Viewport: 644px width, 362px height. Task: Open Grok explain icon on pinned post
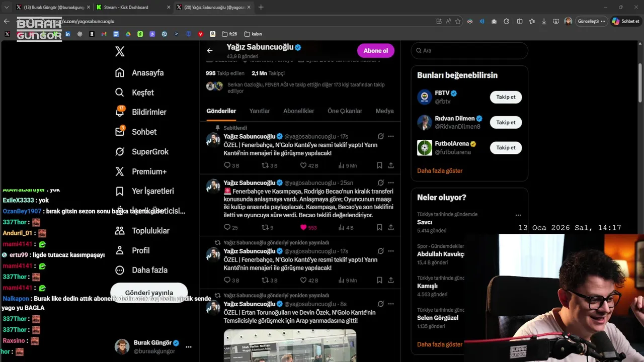pos(381,136)
